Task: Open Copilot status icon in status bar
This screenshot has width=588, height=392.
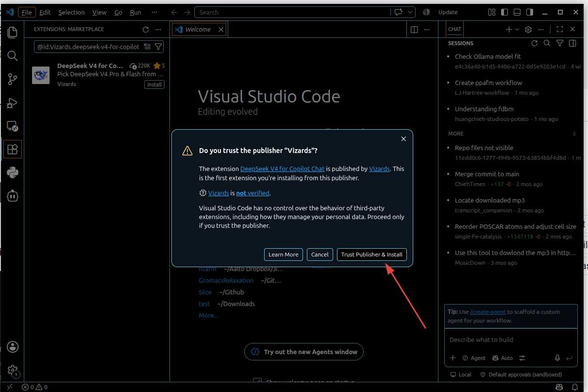Action: (560, 387)
